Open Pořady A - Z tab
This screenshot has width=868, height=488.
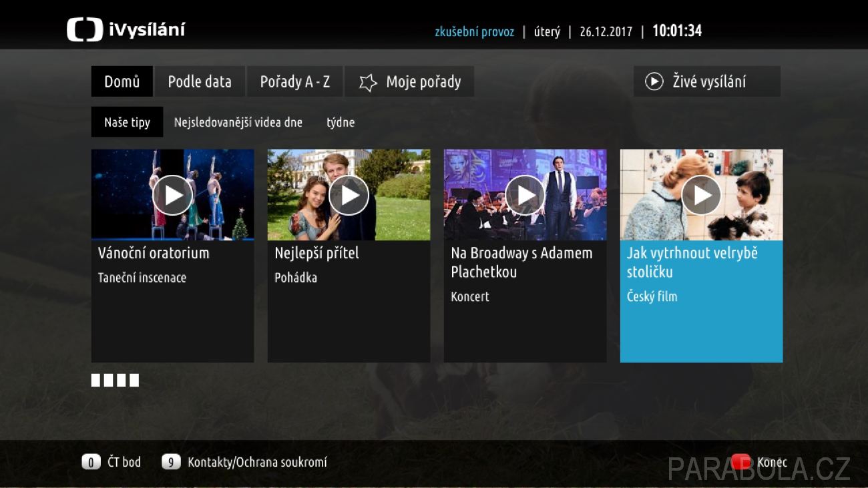295,81
